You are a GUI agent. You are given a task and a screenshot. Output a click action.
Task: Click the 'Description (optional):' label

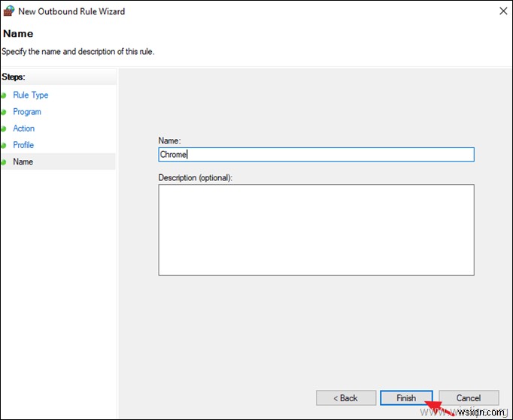coord(196,178)
